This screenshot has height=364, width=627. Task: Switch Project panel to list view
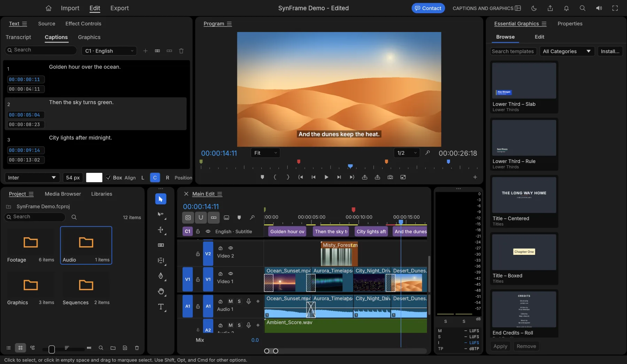[x=9, y=348]
